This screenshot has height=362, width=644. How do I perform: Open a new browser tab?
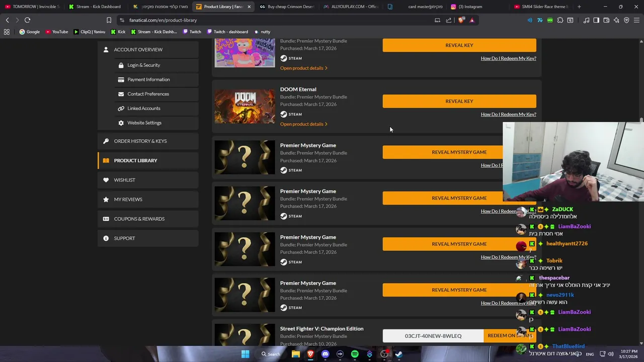pyautogui.click(x=579, y=7)
